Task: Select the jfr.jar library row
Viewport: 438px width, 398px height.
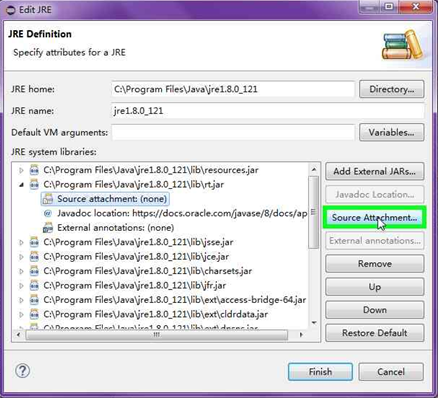Action: [x=134, y=285]
